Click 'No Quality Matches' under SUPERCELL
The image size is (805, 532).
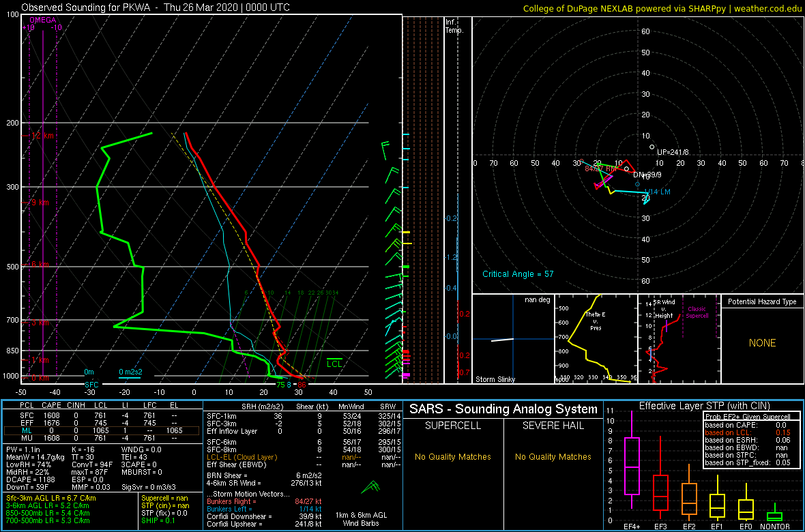pos(452,456)
